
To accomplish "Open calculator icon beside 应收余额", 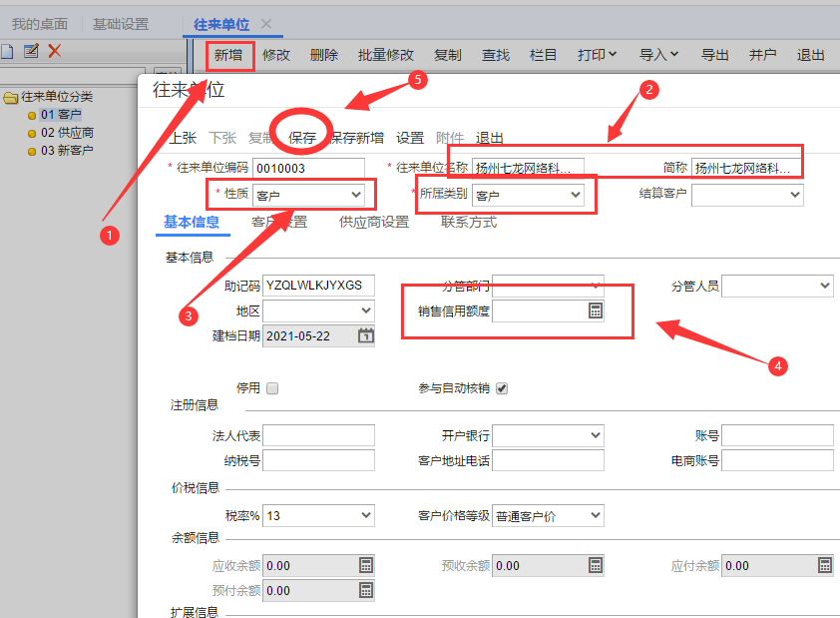I will pyautogui.click(x=366, y=565).
